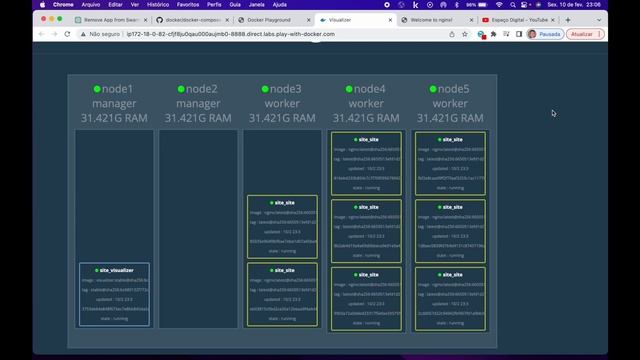640x360 pixels.
Task: Focus the address bar URL
Action: pos(231,34)
